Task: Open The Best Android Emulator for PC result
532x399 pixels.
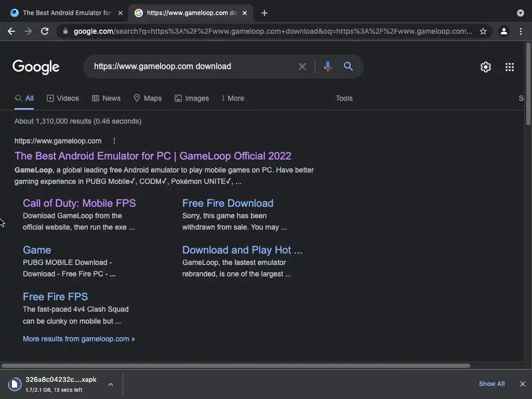Action: pyautogui.click(x=153, y=156)
